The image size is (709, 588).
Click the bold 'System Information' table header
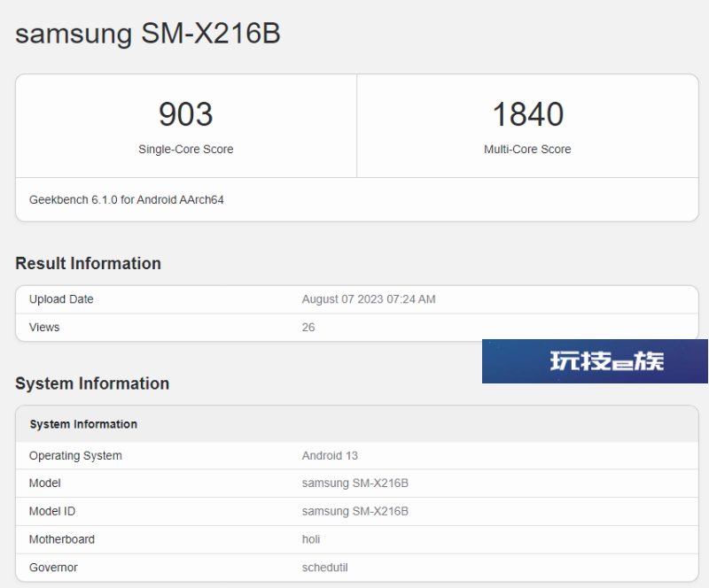point(83,424)
